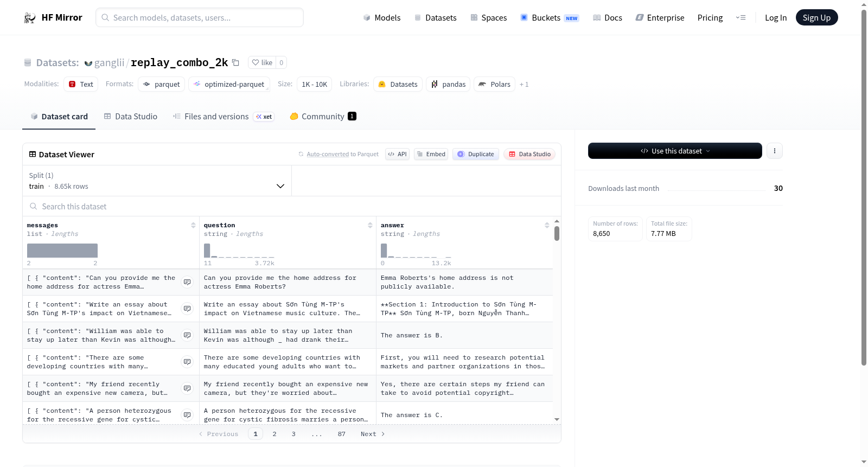Click the parquet format tag
868x467 pixels.
[162, 84]
